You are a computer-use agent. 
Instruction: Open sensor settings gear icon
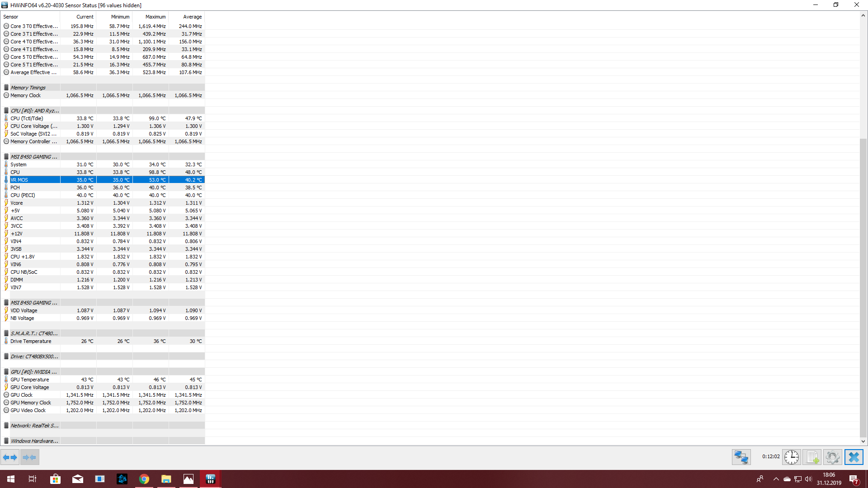pos(832,457)
